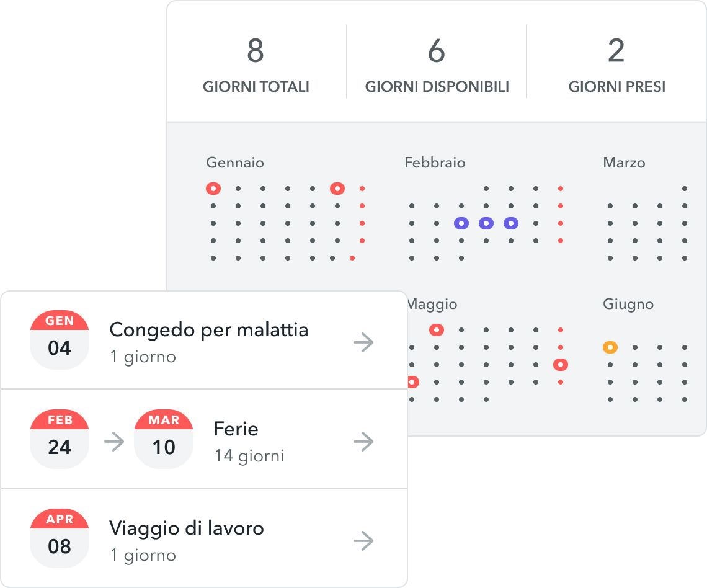Click the MAR 10 end date icon
Image resolution: width=707 pixels, height=588 pixels.
point(164,439)
